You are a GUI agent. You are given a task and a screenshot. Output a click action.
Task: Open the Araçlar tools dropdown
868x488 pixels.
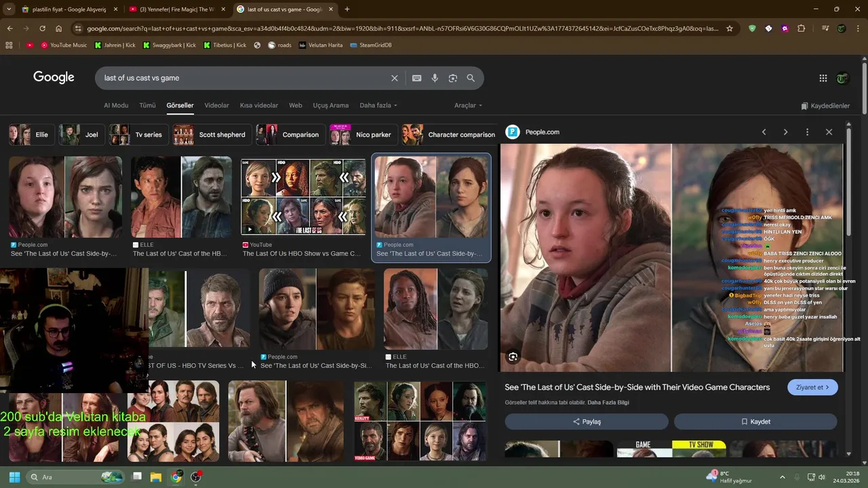pyautogui.click(x=469, y=106)
